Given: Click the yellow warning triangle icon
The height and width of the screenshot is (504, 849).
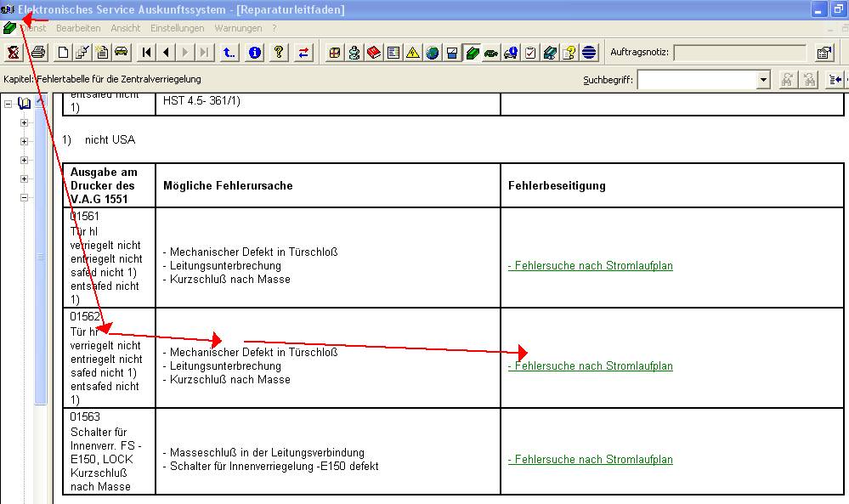Looking at the screenshot, I should click(x=413, y=53).
